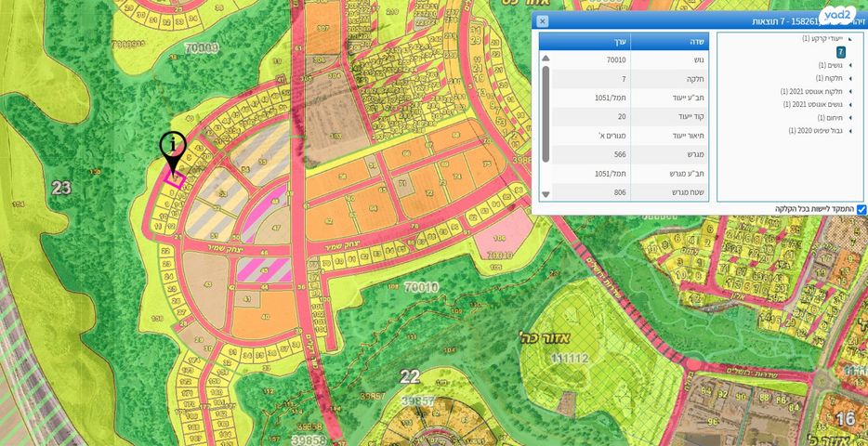Select the '566' value cell

pos(592,155)
